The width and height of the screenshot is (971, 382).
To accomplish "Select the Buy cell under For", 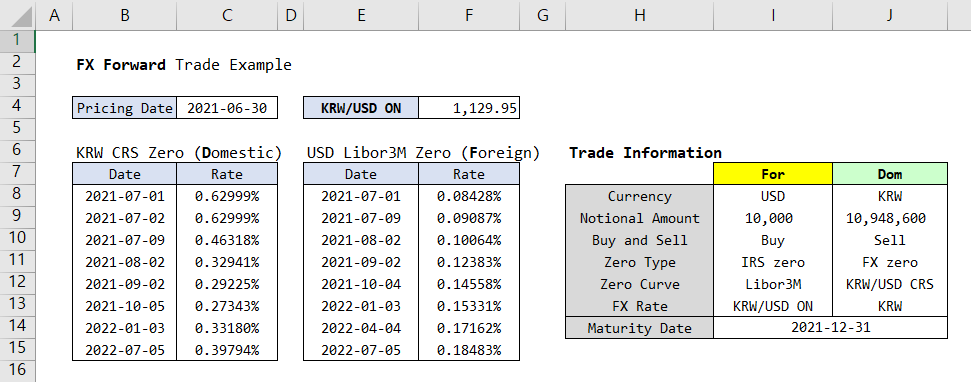I will click(773, 240).
